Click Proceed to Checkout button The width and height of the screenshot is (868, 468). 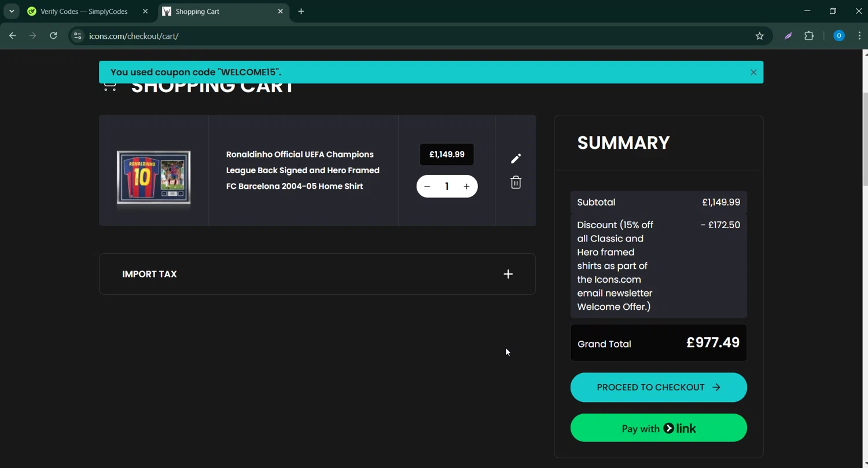pos(659,387)
